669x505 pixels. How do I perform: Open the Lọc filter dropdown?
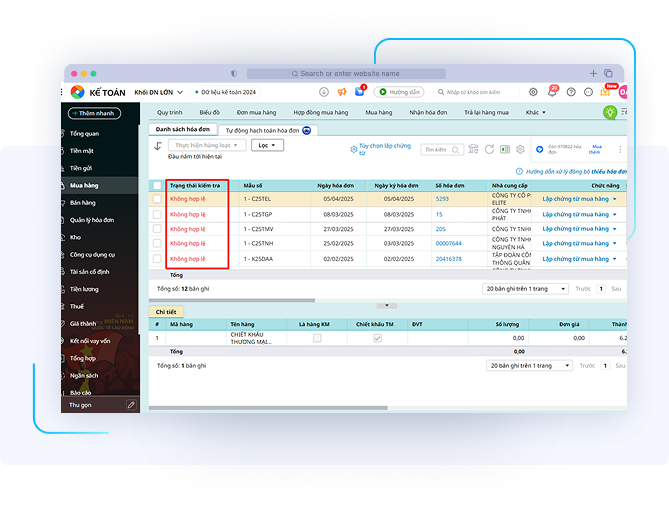[x=267, y=145]
